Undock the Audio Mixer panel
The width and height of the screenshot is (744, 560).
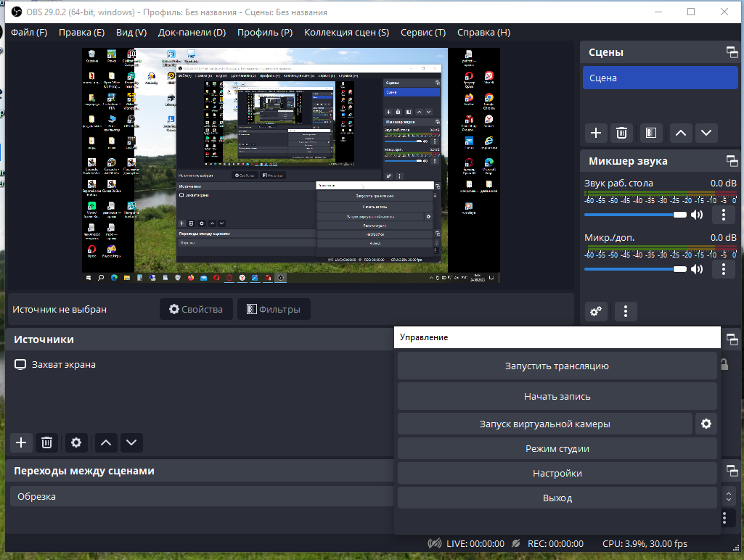(x=732, y=161)
